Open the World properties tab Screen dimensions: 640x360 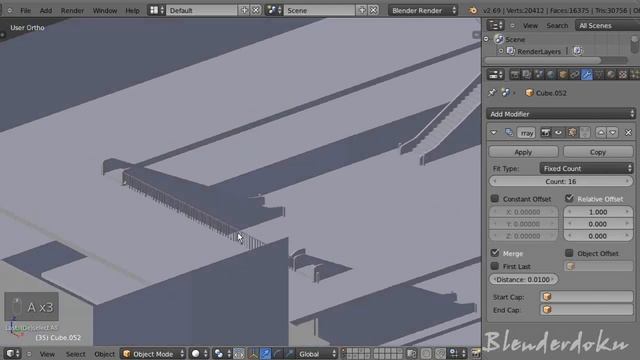coord(551,75)
